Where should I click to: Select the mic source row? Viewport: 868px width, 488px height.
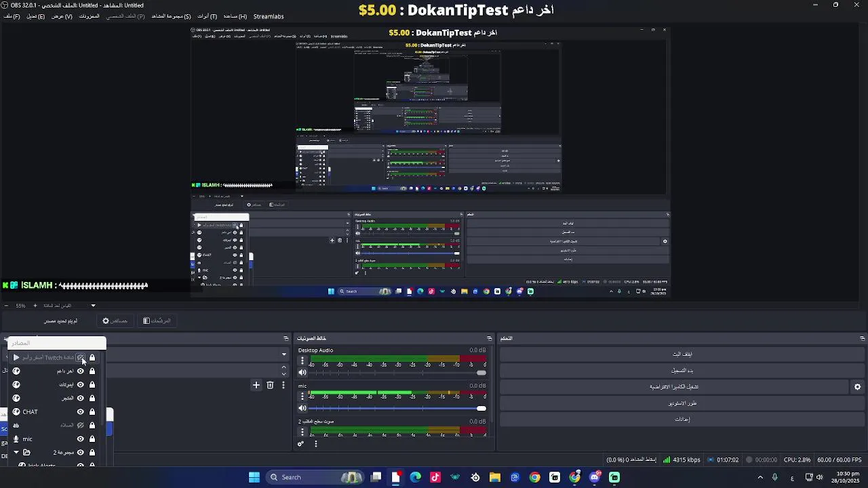tap(55, 439)
